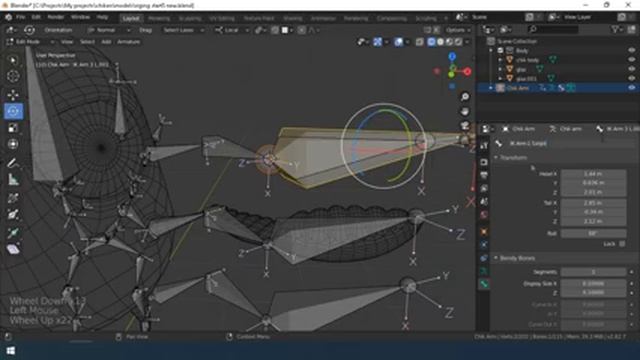Toggle visibility of Body collection

tap(631, 50)
